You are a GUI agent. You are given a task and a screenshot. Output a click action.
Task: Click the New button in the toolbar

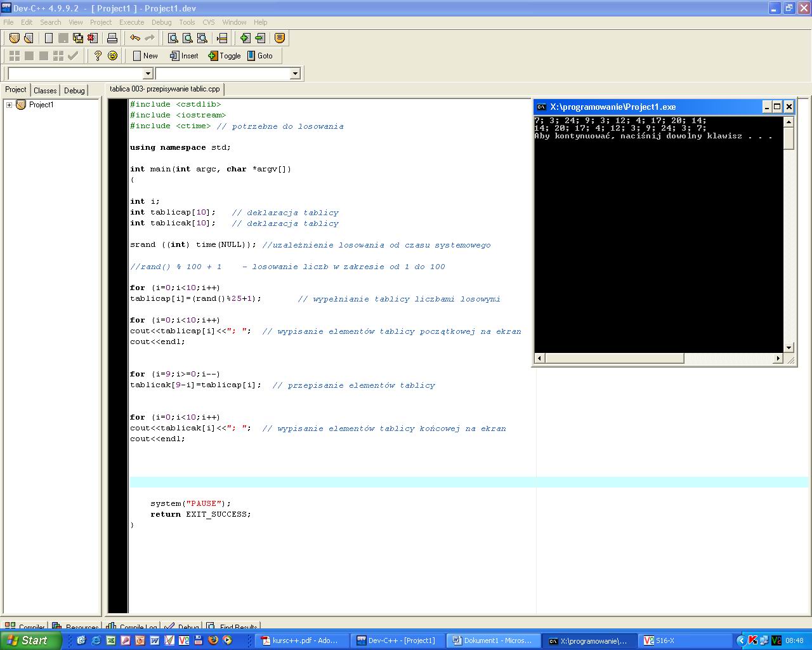pyautogui.click(x=145, y=56)
